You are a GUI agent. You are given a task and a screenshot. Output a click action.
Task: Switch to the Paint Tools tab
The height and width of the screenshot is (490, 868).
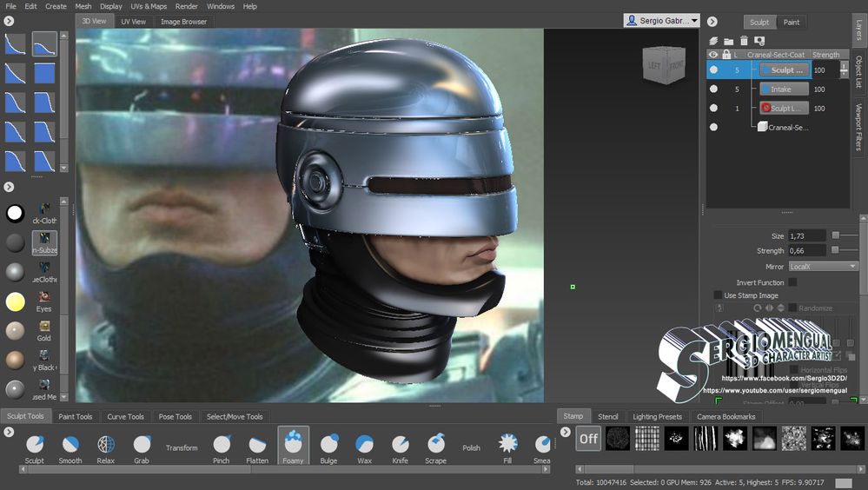click(x=76, y=416)
